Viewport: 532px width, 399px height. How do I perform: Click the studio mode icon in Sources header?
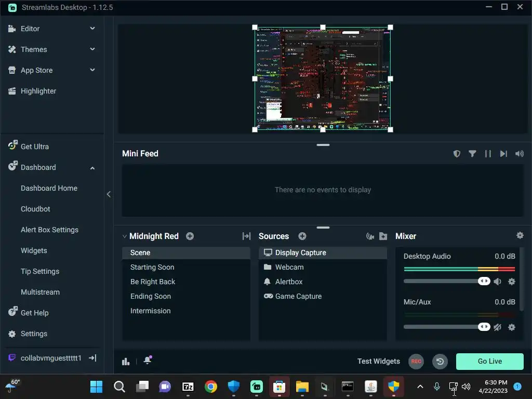(370, 236)
